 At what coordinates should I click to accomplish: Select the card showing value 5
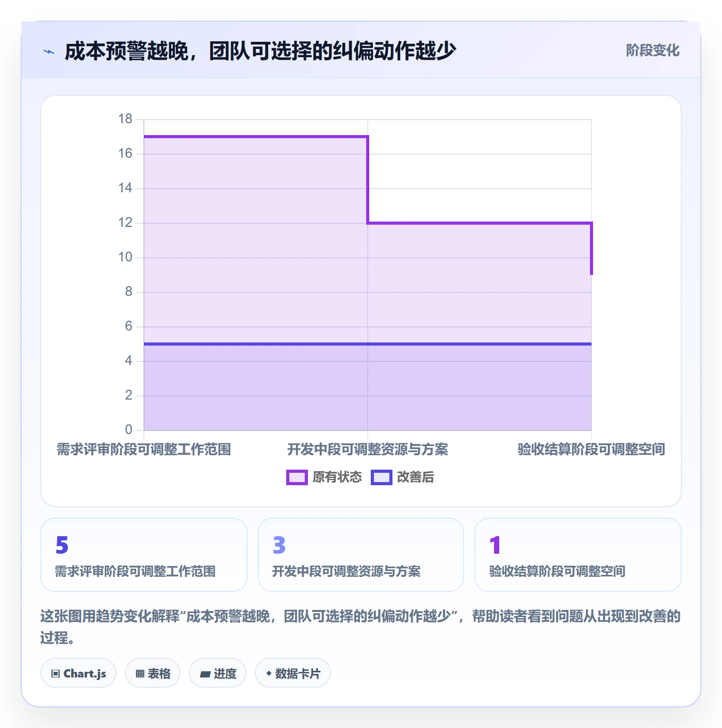(144, 555)
